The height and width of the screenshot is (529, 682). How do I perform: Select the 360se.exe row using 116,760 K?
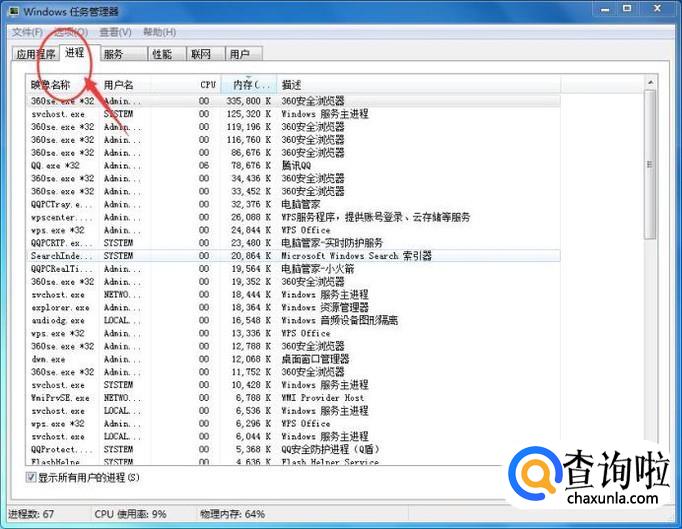293,140
